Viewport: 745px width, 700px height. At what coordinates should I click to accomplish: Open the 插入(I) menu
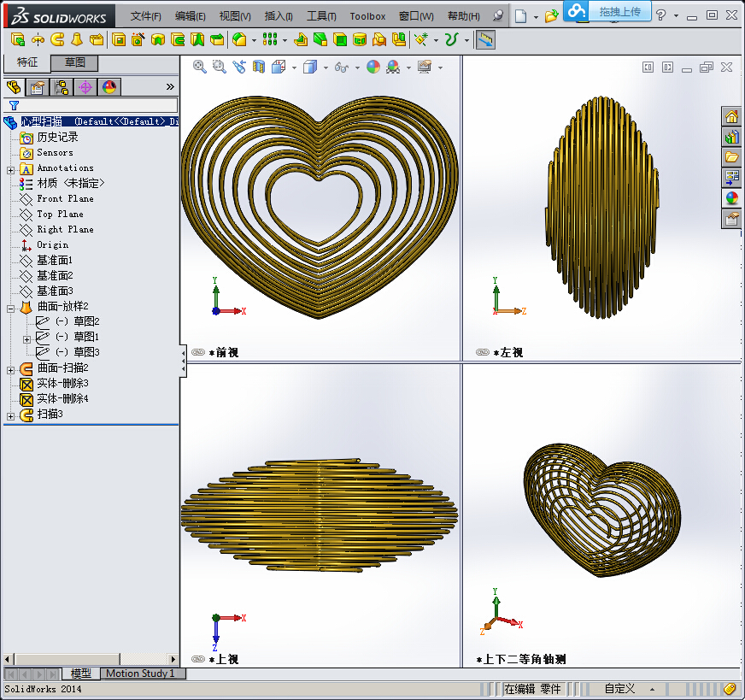point(279,16)
